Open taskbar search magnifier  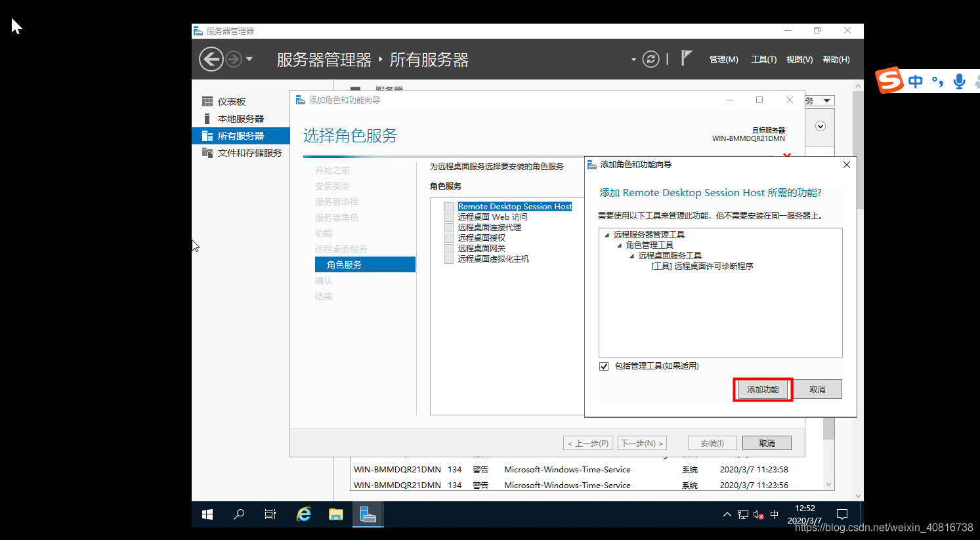239,514
